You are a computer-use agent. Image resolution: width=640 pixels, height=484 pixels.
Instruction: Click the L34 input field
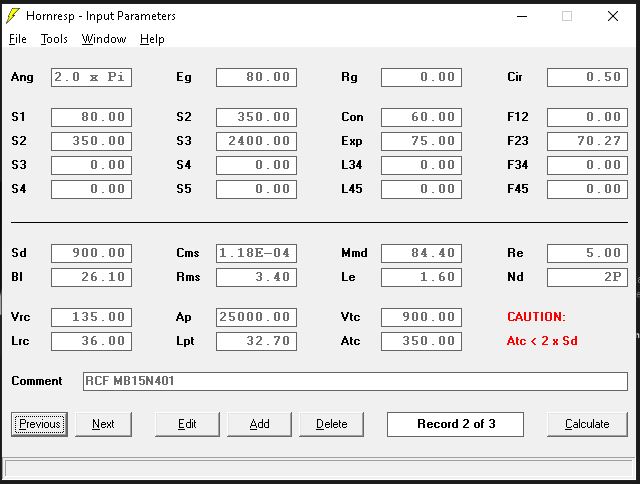coord(421,165)
